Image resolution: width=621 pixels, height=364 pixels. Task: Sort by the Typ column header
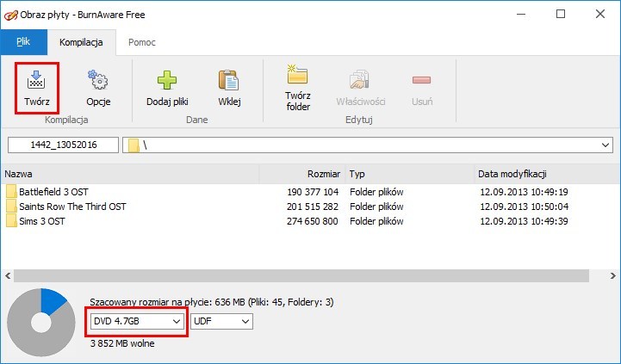pos(410,174)
